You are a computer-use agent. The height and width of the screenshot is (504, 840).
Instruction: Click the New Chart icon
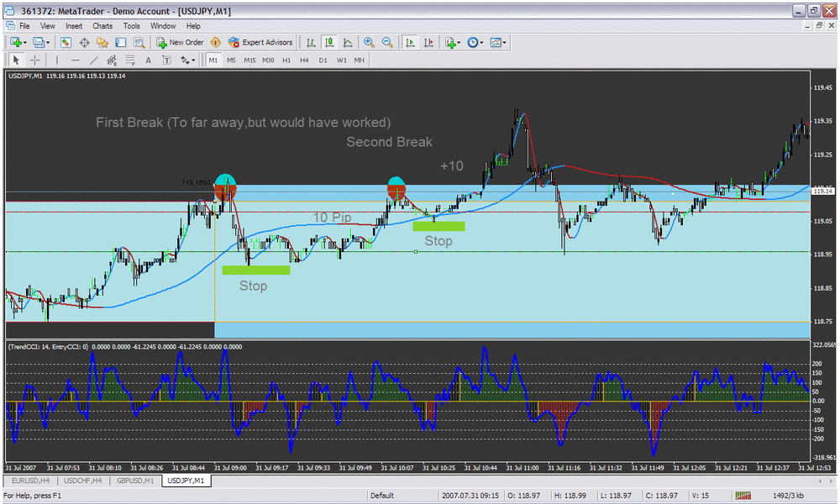tap(15, 42)
